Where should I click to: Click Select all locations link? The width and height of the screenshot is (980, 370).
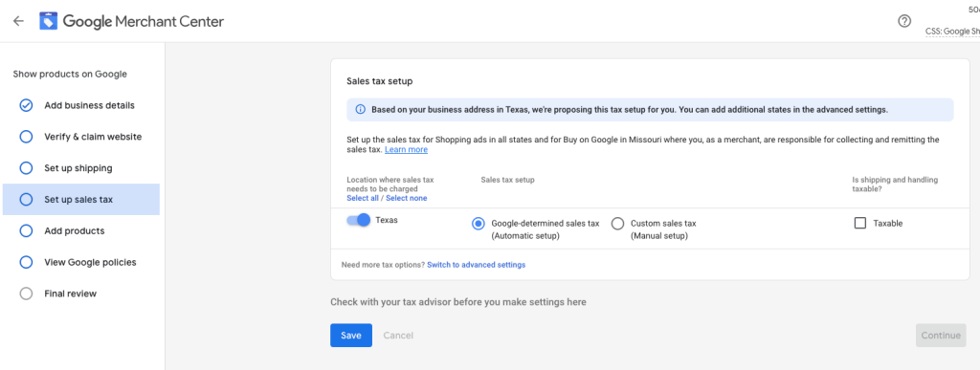tap(363, 198)
